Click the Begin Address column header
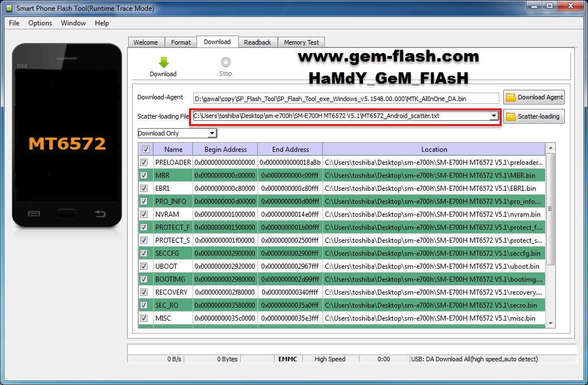Viewport: 588px width, 385px height. tap(225, 150)
